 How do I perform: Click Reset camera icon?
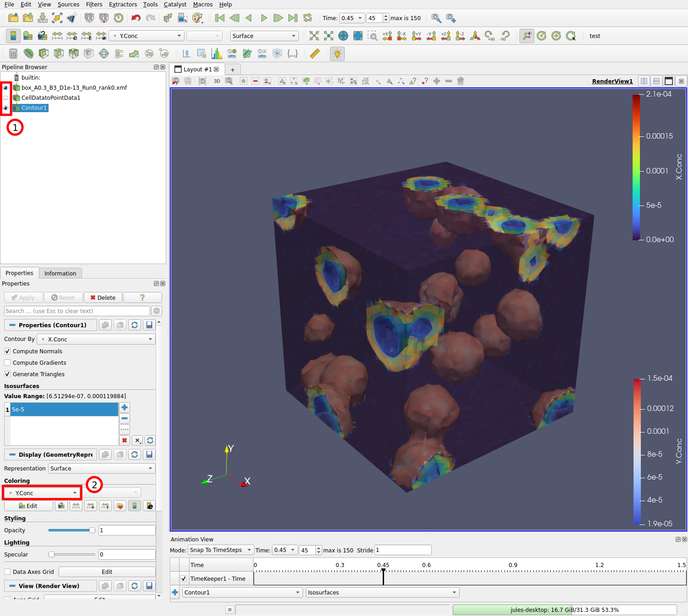[314, 36]
